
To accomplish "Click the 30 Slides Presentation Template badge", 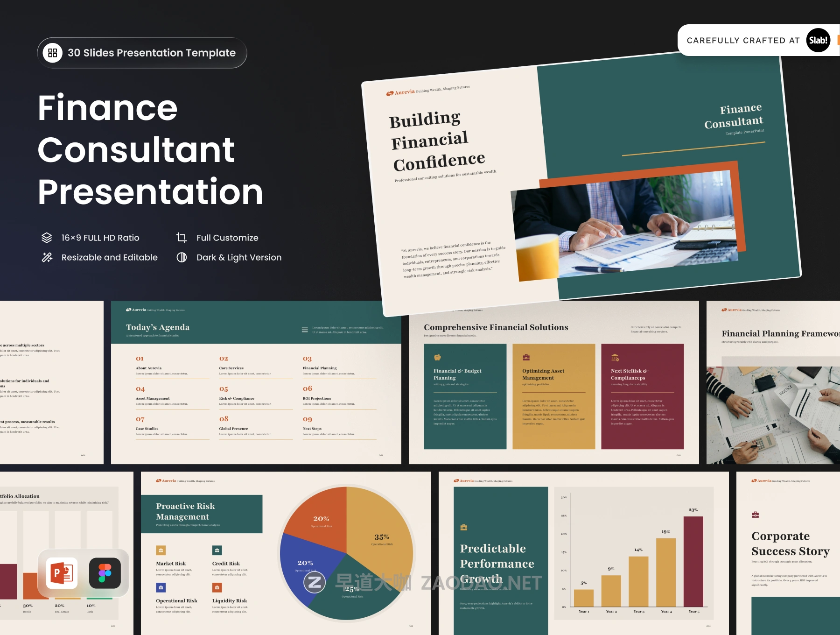I will (142, 53).
